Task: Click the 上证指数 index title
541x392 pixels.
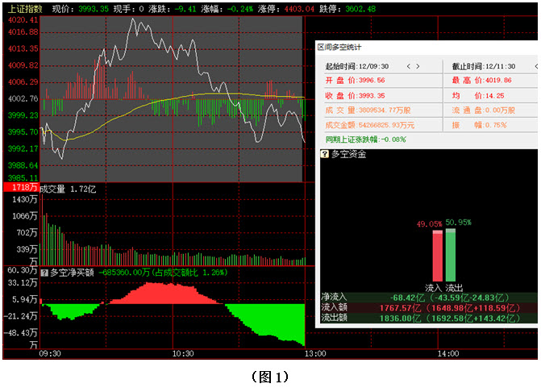Action: coord(22,8)
